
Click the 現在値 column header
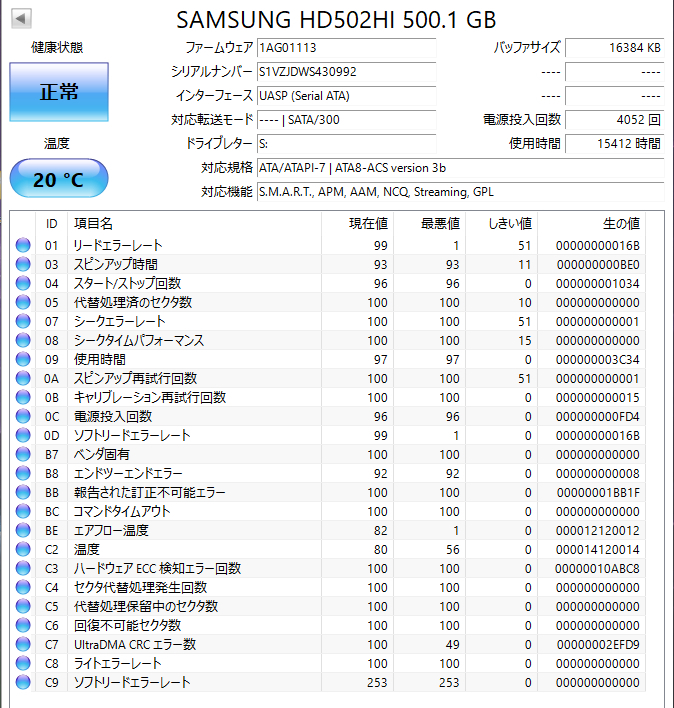tap(357, 224)
